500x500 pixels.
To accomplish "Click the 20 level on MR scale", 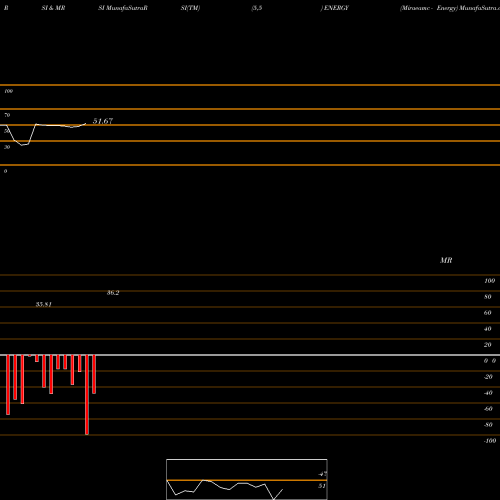I will tap(487, 345).
